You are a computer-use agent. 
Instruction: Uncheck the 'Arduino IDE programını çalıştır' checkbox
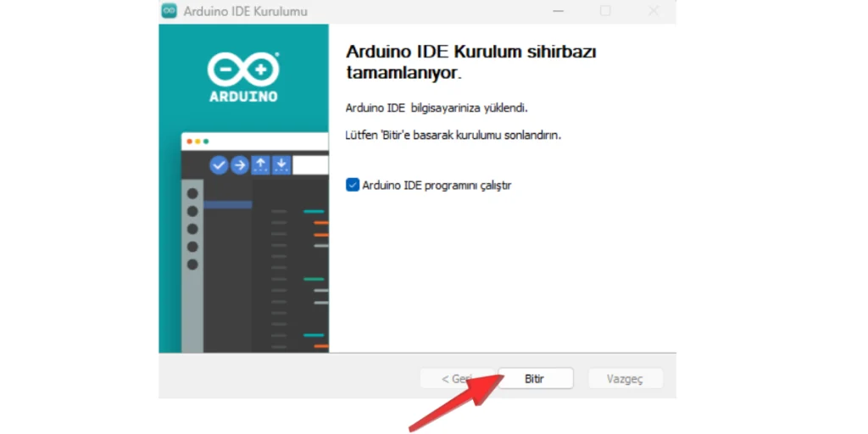pyautogui.click(x=353, y=185)
